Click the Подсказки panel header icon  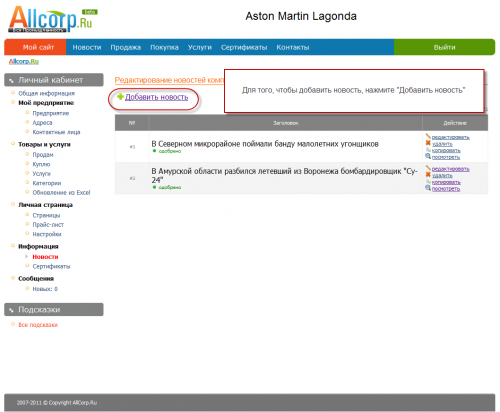[x=11, y=310]
